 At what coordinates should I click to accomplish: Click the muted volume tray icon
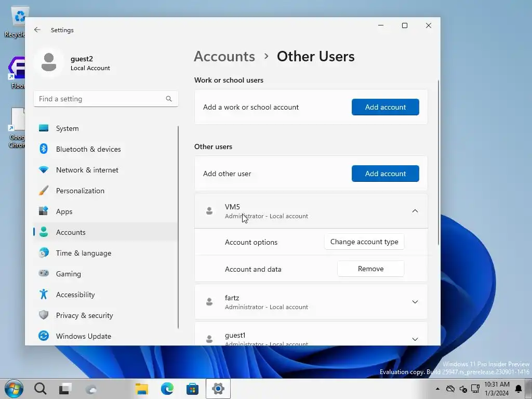tap(463, 389)
